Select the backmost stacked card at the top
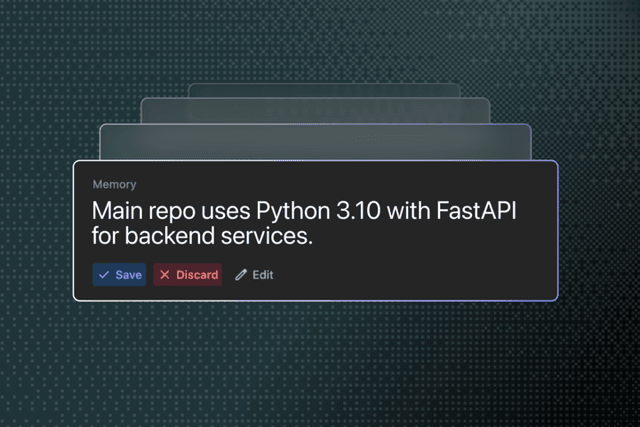Image resolution: width=640 pixels, height=427 pixels. click(x=323, y=90)
